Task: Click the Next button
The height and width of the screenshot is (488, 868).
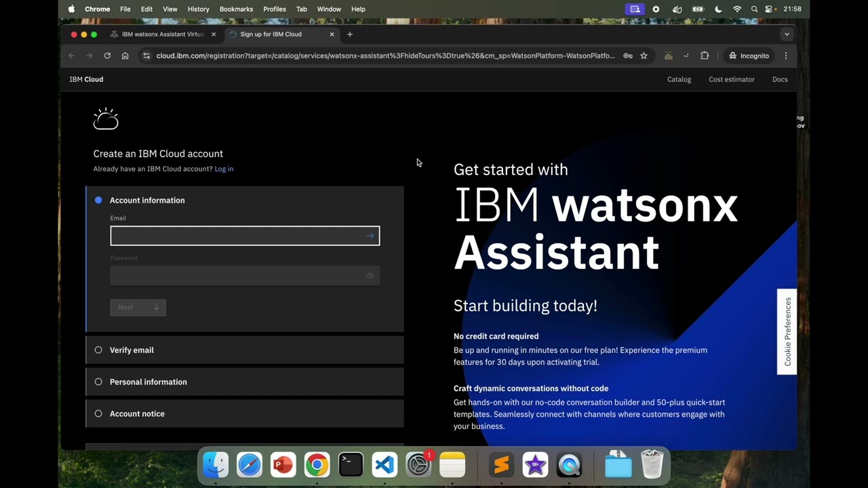Action: (x=138, y=307)
